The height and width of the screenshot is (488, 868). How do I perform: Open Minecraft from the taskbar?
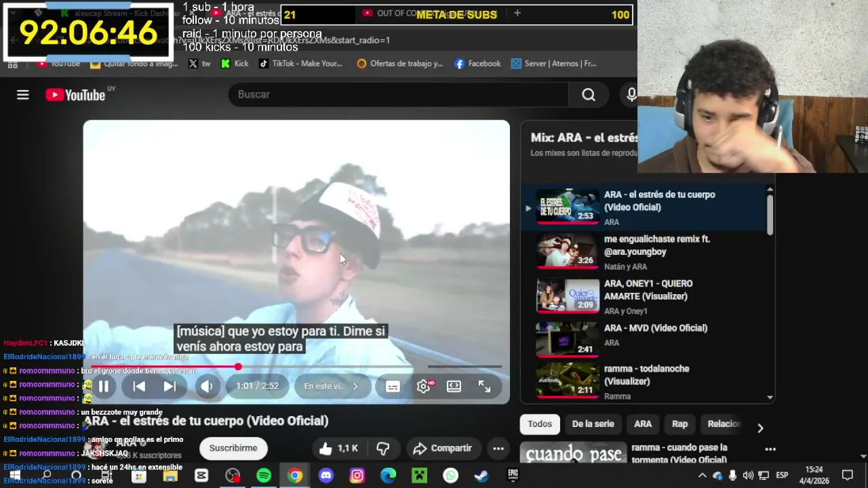click(x=419, y=476)
